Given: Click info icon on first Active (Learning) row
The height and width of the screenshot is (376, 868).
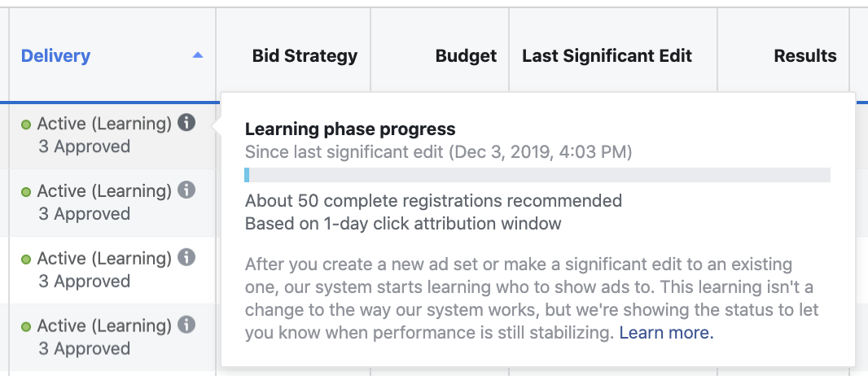Looking at the screenshot, I should click(186, 123).
